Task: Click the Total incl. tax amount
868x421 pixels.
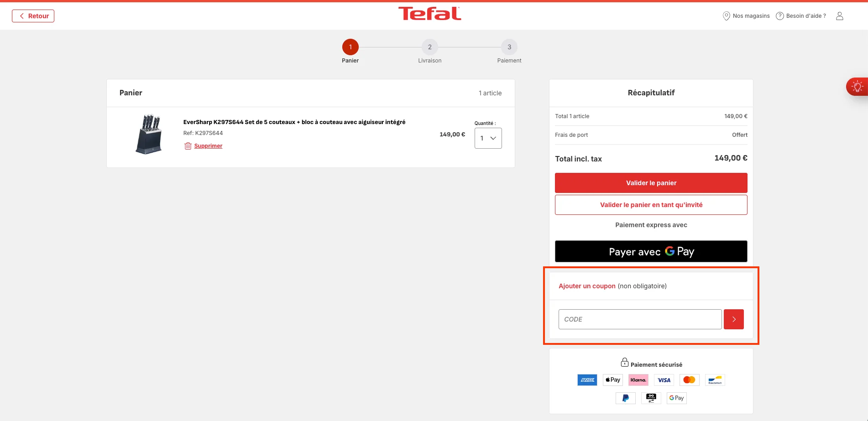Action: click(x=731, y=158)
